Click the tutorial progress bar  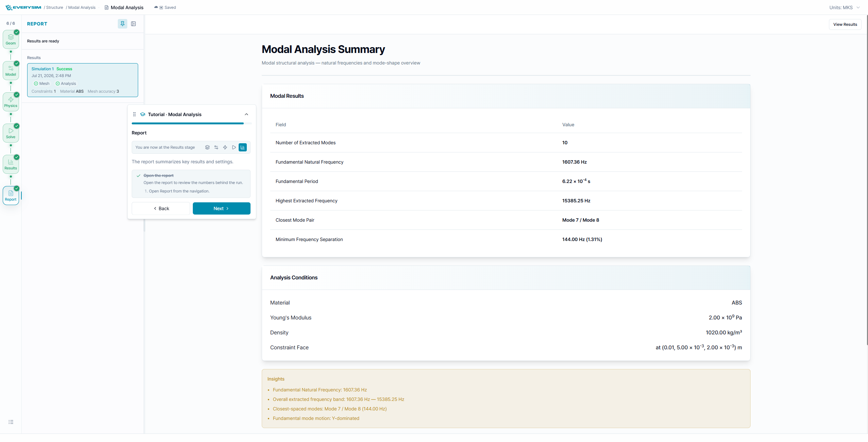point(191,123)
